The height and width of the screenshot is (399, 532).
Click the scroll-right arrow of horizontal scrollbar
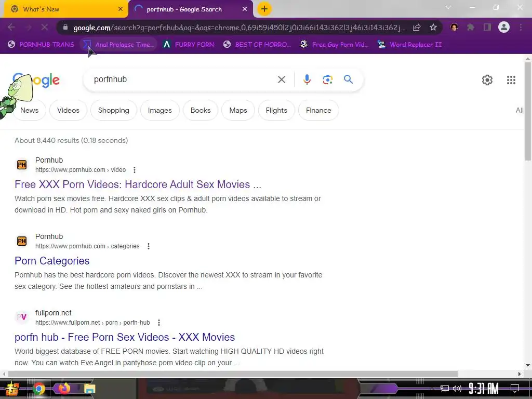520,374
